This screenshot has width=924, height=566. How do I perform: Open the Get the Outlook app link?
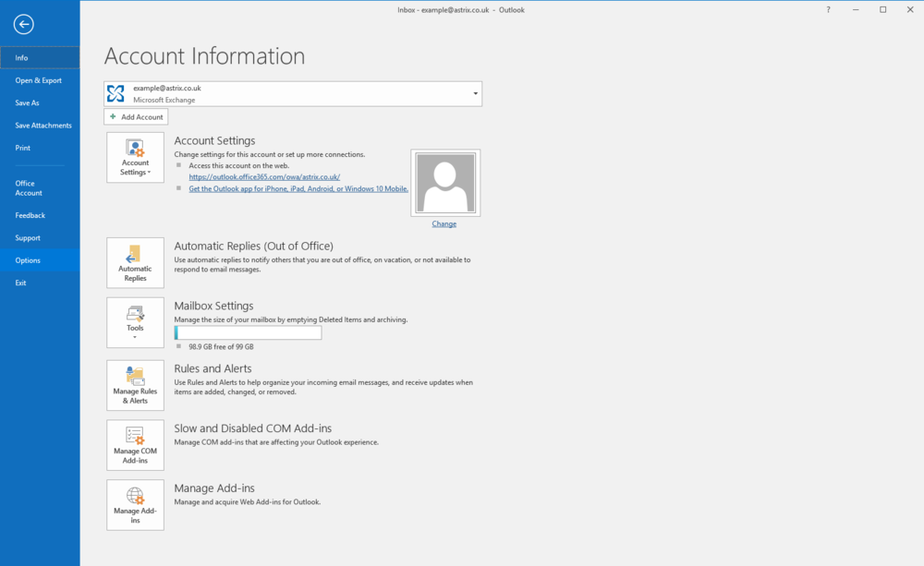click(298, 188)
